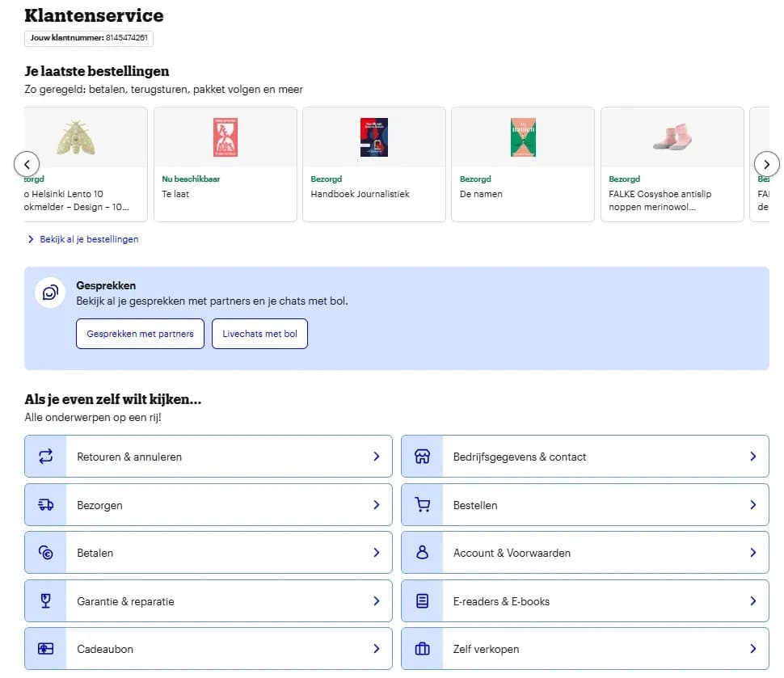Select the De namen order title
This screenshot has width=784, height=678.
(481, 194)
